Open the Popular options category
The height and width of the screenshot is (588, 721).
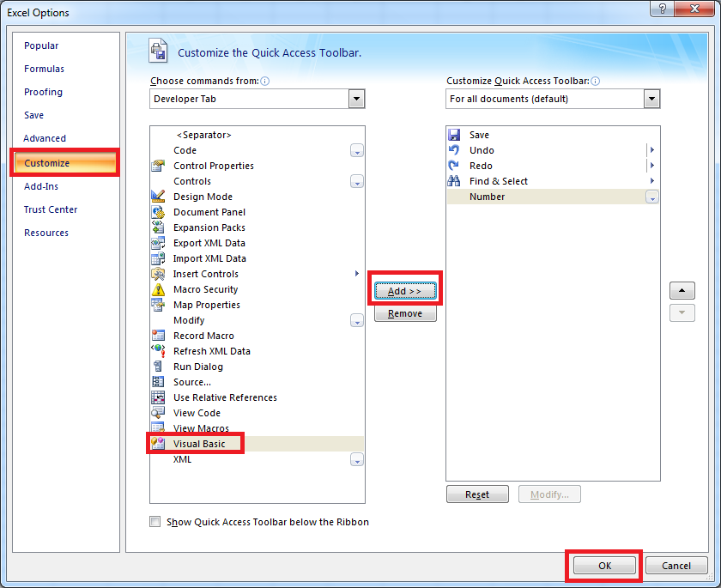coord(41,45)
